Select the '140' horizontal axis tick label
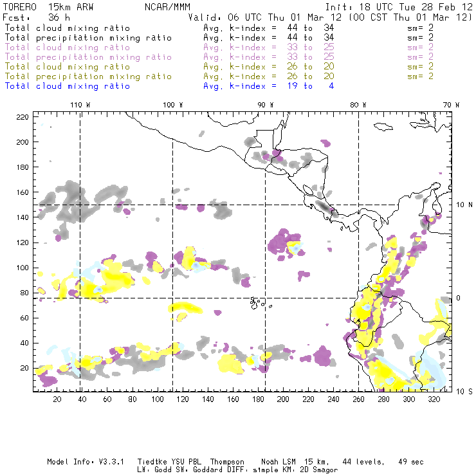Screen dimensions: 476x476 tap(208, 399)
